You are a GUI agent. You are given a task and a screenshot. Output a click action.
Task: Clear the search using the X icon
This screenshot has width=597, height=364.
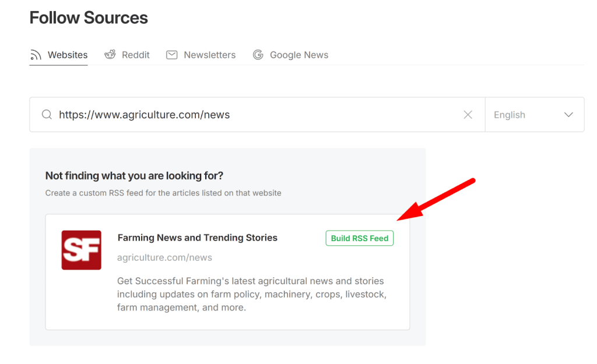[x=468, y=114]
